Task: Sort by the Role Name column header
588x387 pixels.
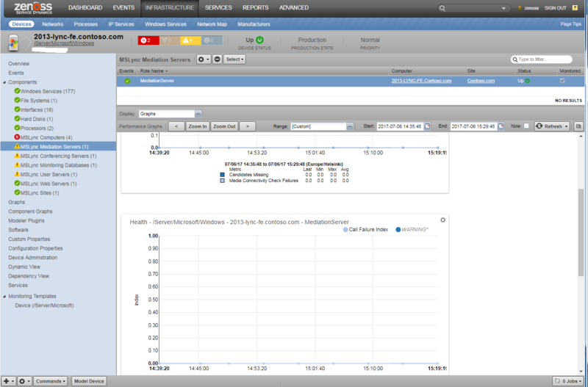Action: (x=152, y=70)
